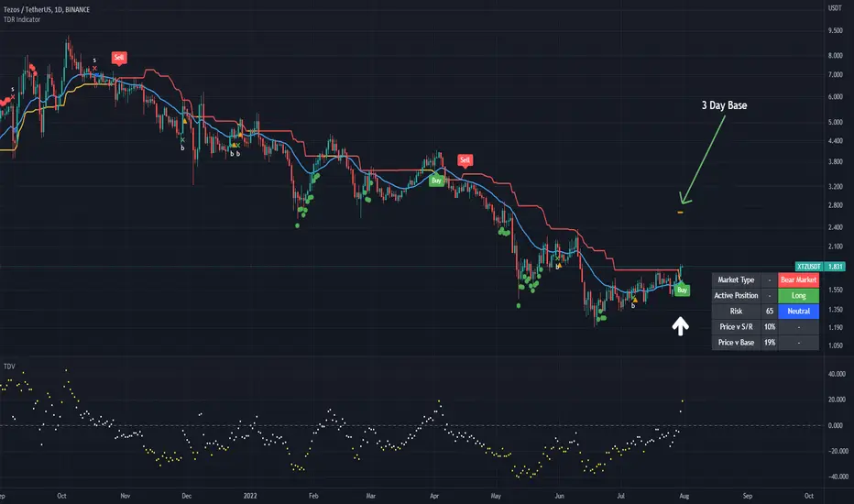Click the 1.190 price axis label
Viewport: 854px width, 504px height.
[835, 327]
